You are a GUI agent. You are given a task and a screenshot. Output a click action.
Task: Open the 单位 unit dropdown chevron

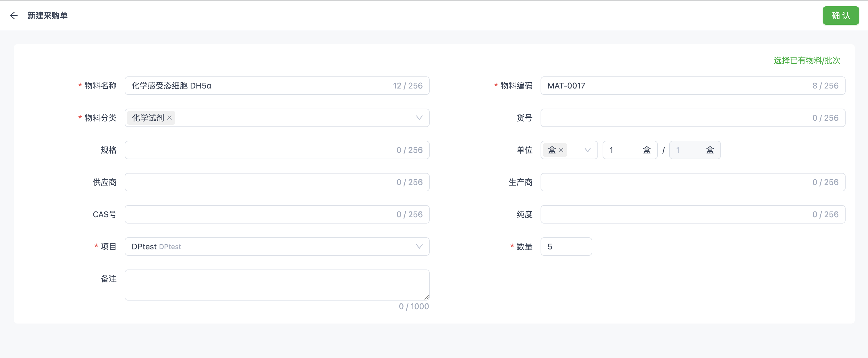point(587,150)
